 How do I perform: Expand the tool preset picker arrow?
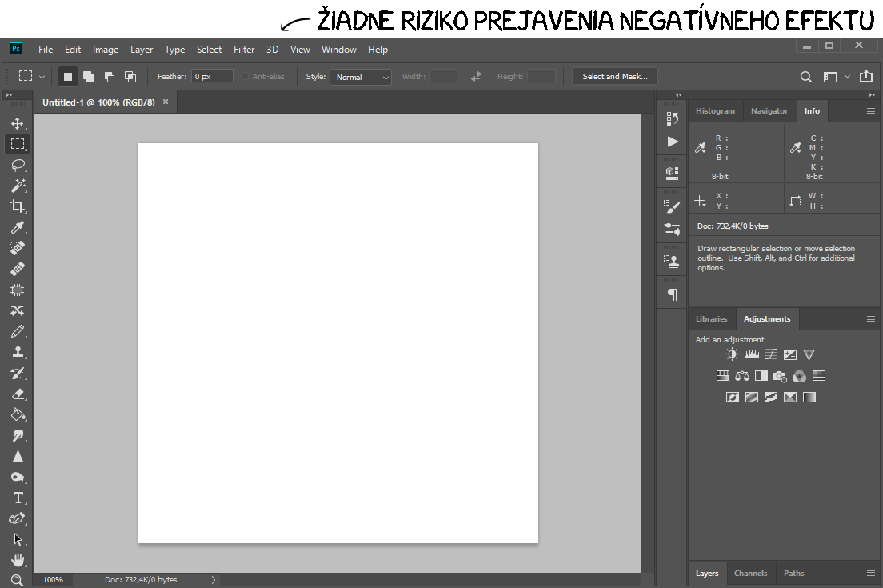(42, 77)
